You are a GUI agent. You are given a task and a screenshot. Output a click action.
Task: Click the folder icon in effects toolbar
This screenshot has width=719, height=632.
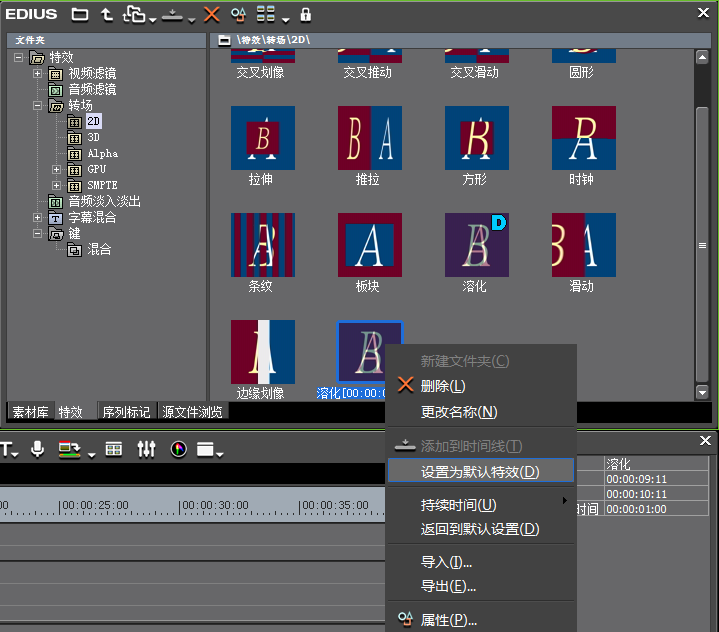pos(80,15)
